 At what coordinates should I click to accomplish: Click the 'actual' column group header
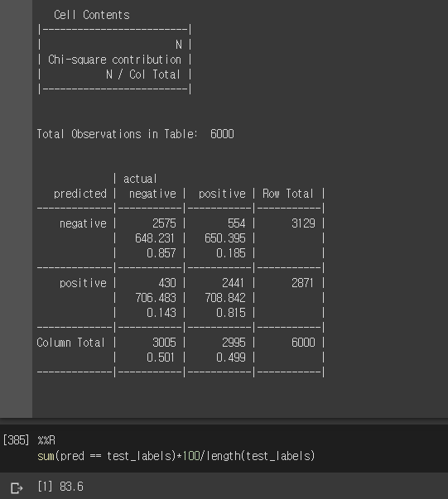tap(140, 179)
